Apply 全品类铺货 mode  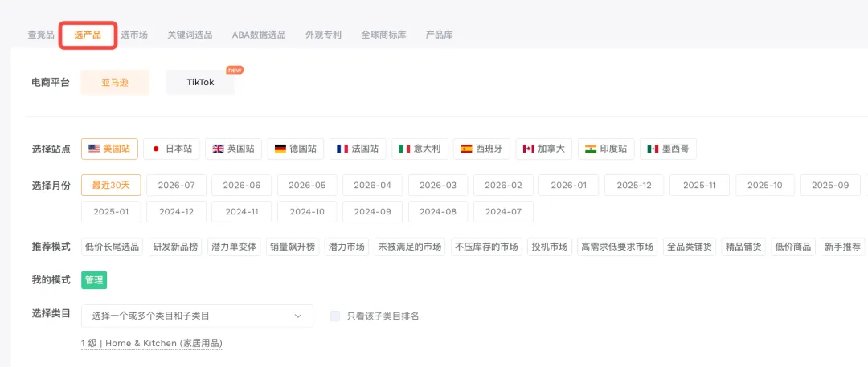(x=690, y=247)
